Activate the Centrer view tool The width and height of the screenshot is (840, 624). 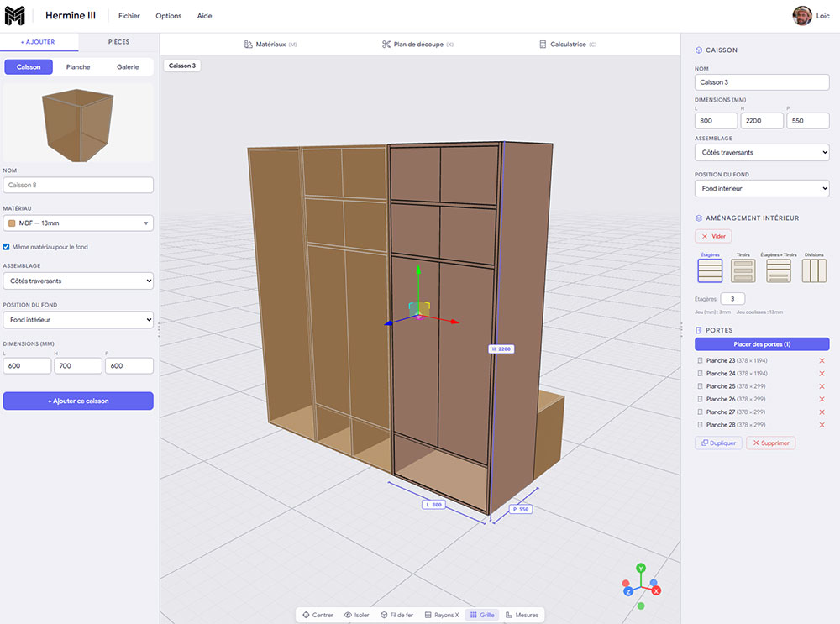click(318, 615)
